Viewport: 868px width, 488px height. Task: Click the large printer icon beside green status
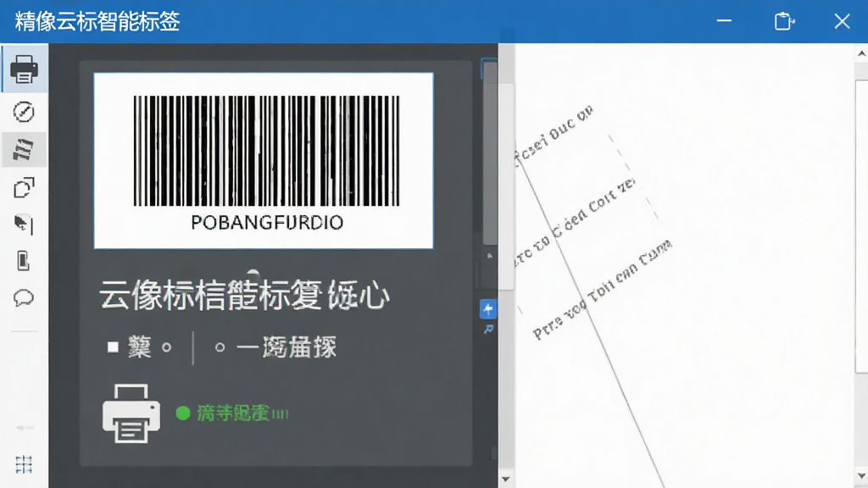tap(131, 413)
